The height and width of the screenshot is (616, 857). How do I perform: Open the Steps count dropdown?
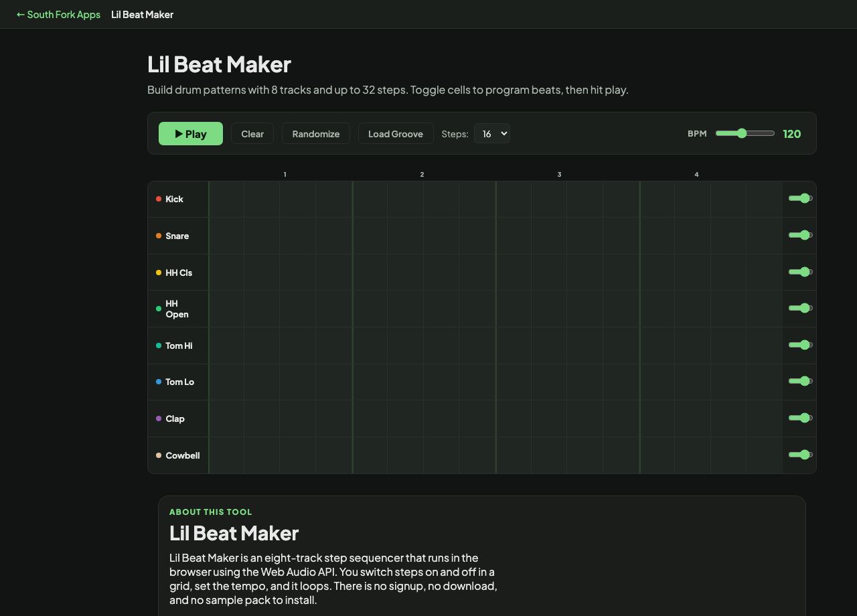[x=492, y=134]
